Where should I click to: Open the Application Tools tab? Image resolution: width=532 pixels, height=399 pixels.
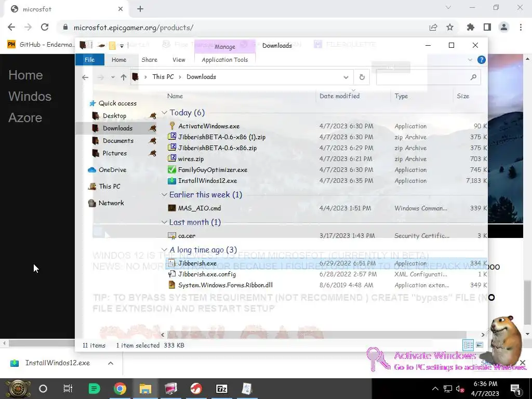pyautogui.click(x=224, y=60)
